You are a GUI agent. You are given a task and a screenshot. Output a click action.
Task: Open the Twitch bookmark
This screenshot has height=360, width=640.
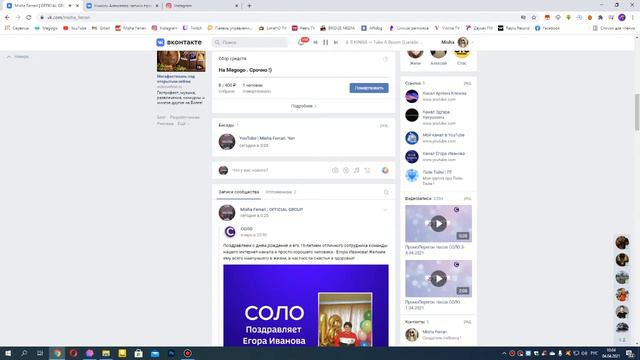pyautogui.click(x=192, y=28)
